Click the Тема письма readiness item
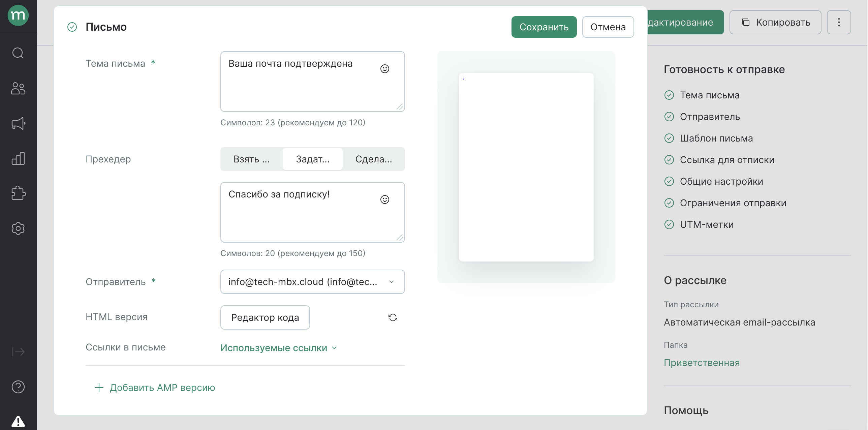Screen dimensions: 868x430 click(702, 95)
